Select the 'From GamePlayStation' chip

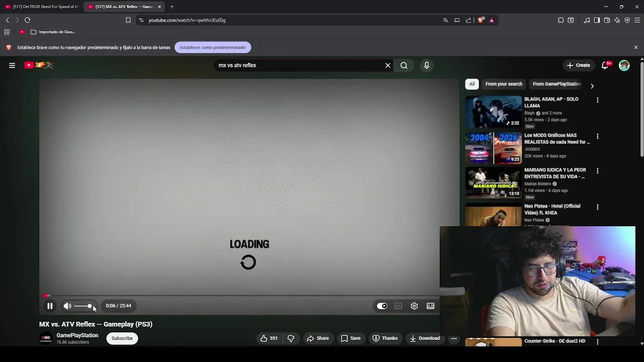coord(557,84)
